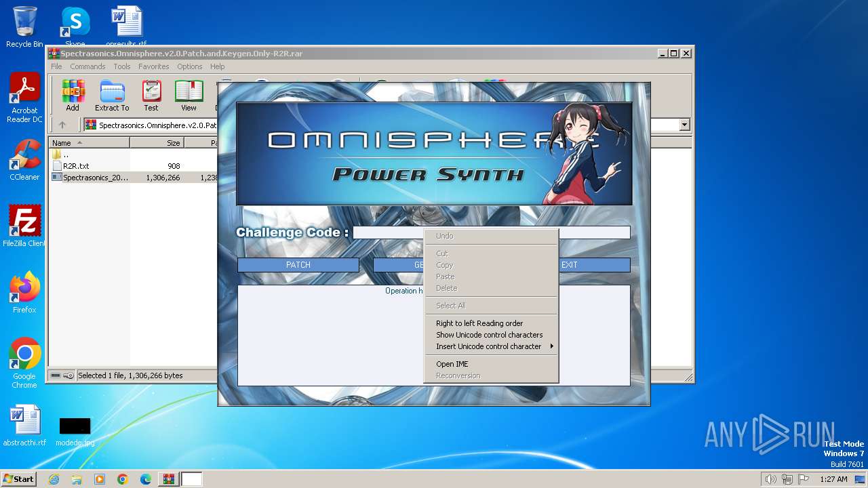Open Skype desktop shortcut

pos(75,27)
